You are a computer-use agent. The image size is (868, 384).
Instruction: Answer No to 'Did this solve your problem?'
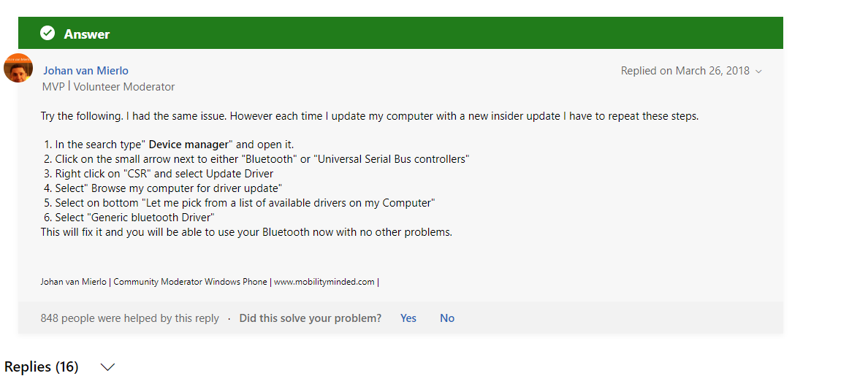pyautogui.click(x=446, y=318)
